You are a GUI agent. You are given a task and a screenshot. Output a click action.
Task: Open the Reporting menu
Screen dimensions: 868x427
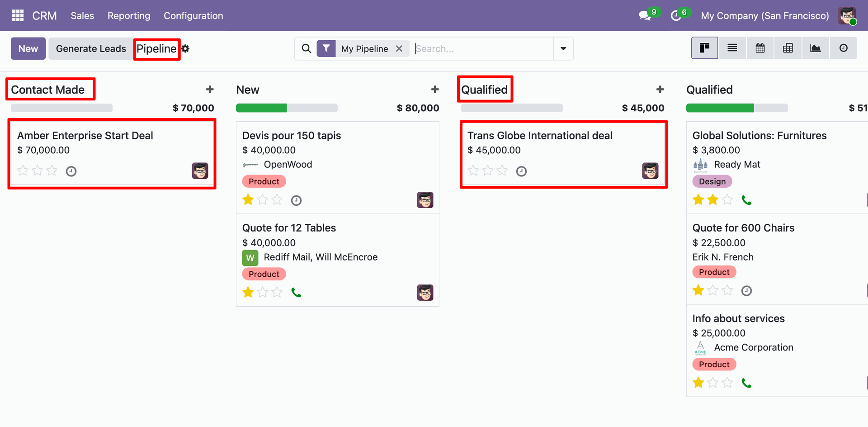(x=129, y=16)
